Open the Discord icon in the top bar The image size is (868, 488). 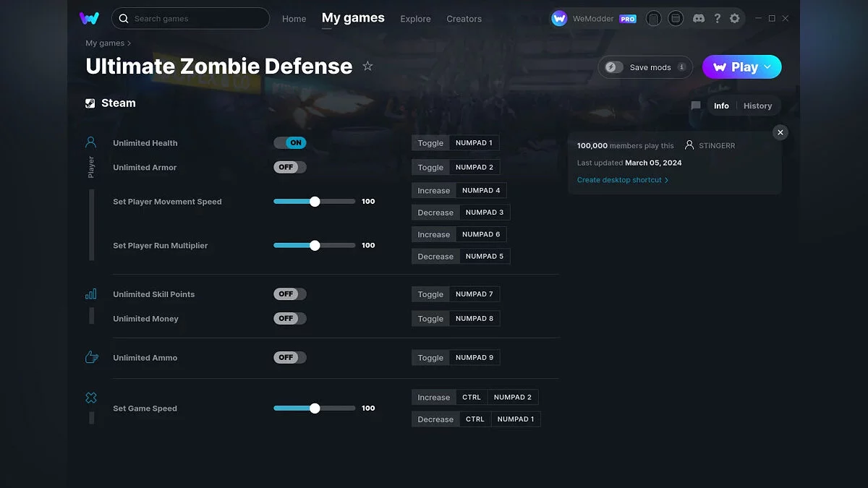699,18
